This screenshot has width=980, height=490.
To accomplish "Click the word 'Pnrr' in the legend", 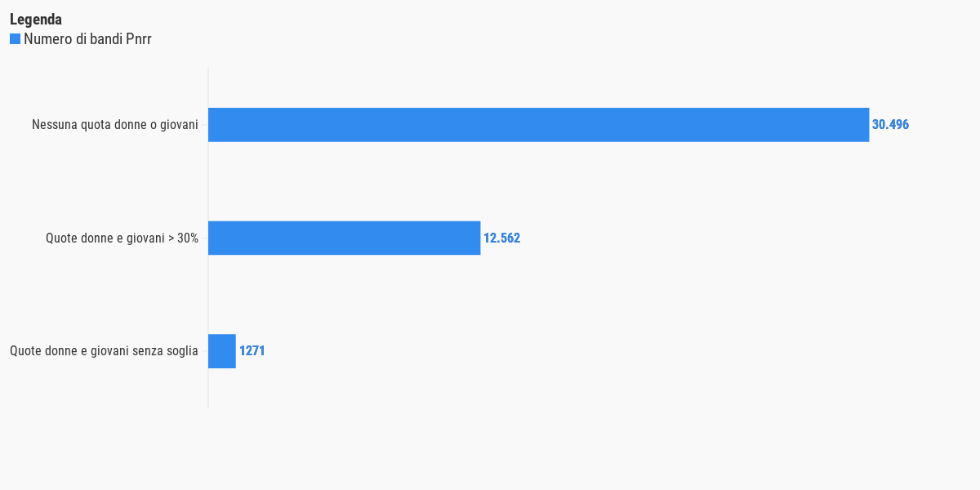I will (x=139, y=39).
